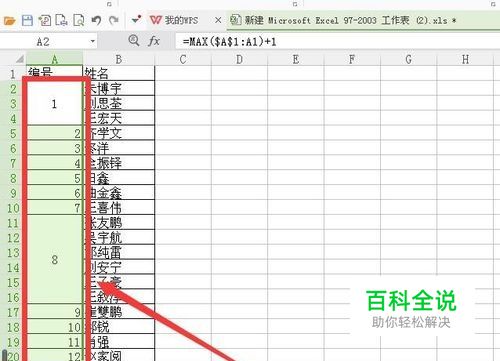This screenshot has width=500, height=361.
Task: Select row 1 header
Action: (13, 73)
